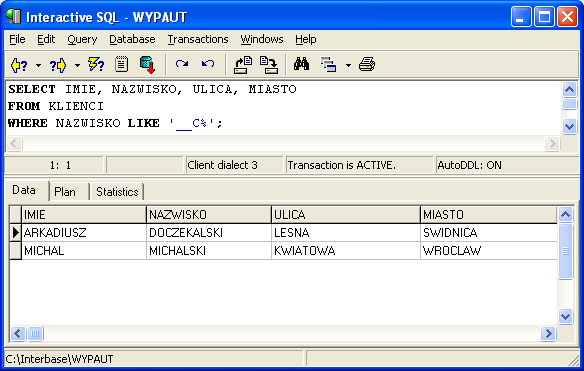Click the data grid vertical scrollbar thumb
Screen dimensions: 584x371
[565, 251]
